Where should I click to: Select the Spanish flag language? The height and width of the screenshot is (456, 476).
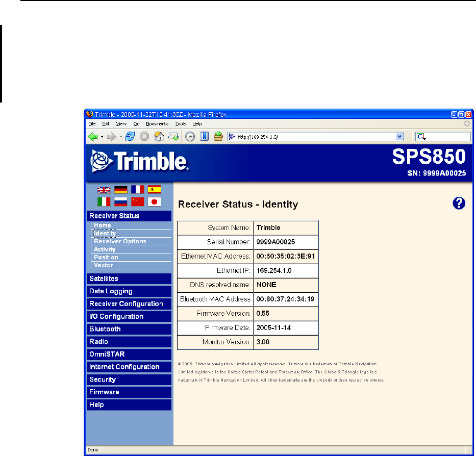[154, 189]
